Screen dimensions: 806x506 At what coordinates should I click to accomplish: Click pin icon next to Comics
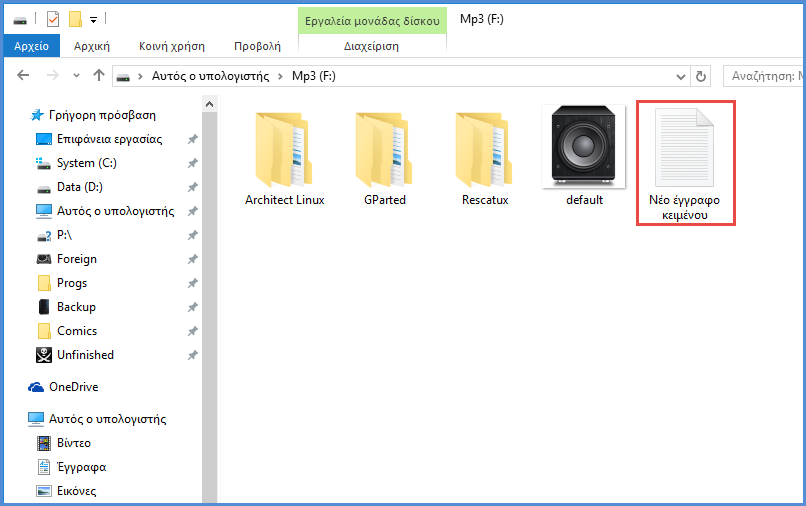pos(193,331)
